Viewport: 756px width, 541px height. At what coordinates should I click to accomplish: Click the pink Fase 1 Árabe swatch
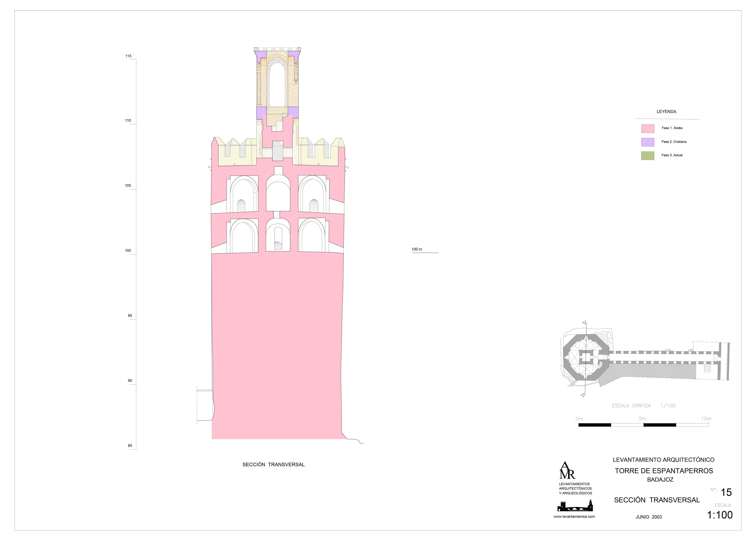[x=647, y=128]
